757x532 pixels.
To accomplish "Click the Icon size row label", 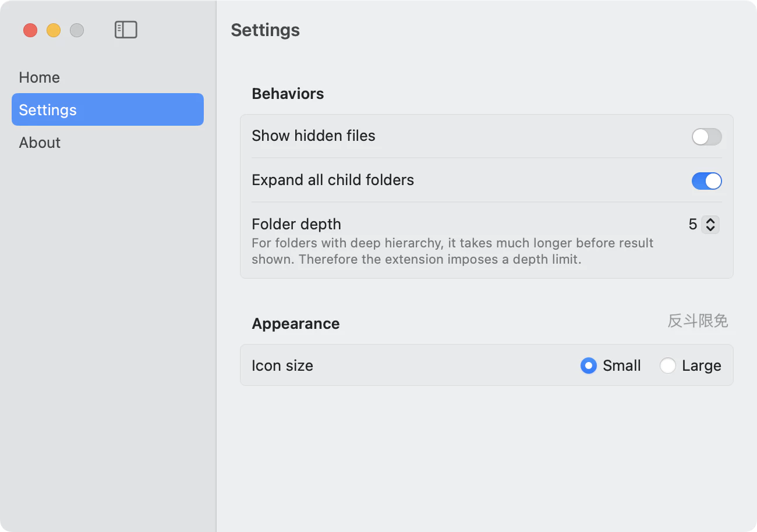I will click(282, 366).
